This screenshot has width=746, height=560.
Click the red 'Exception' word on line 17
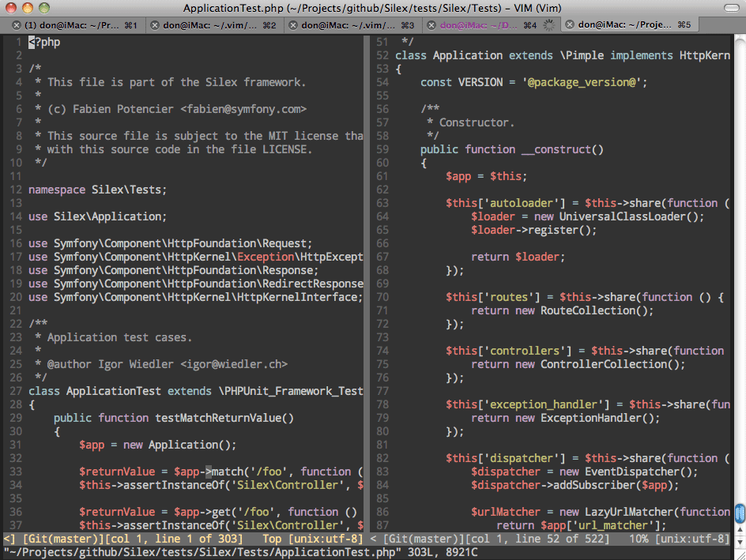pos(266,257)
